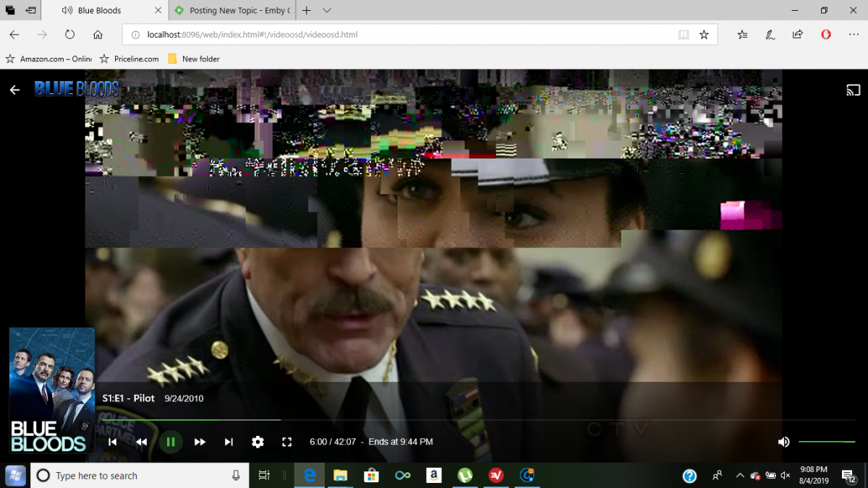Screen dimensions: 868x488
Task: Open the Favorites hub
Action: pyautogui.click(x=742, y=35)
